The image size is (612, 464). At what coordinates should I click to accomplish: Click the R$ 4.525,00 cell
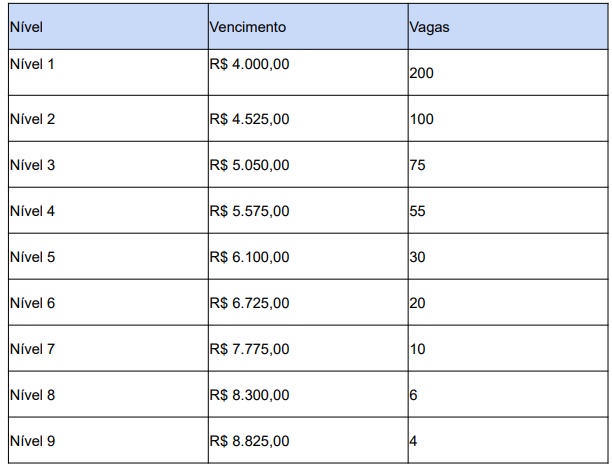click(x=250, y=119)
